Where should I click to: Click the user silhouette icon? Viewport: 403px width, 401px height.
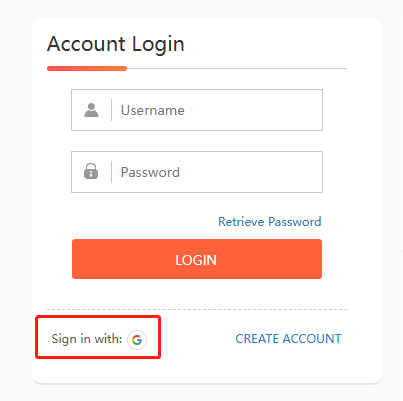[x=91, y=110]
